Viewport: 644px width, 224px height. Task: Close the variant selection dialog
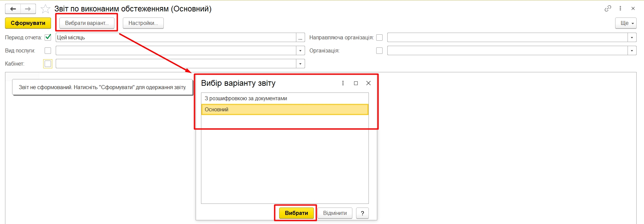pyautogui.click(x=368, y=83)
